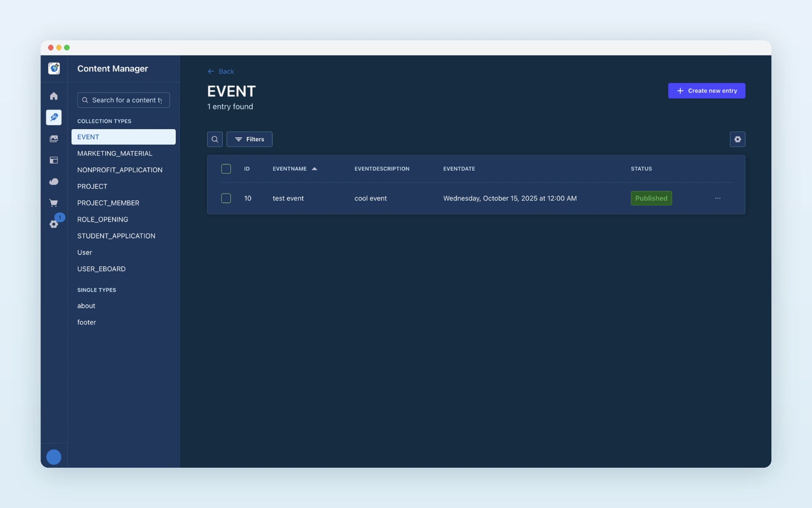Image resolution: width=812 pixels, height=508 pixels.
Task: Click the Strapi app logo
Action: pyautogui.click(x=54, y=68)
